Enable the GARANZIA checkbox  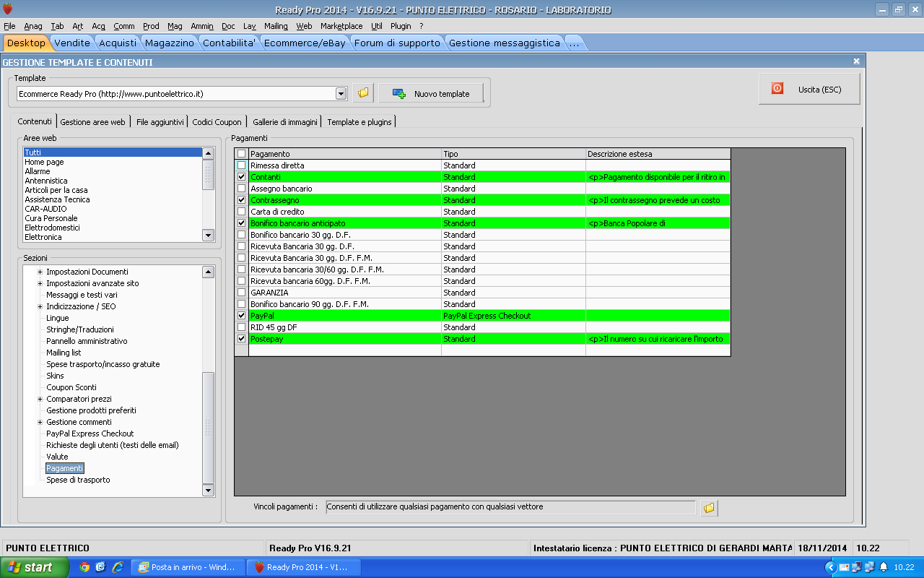[x=241, y=293]
